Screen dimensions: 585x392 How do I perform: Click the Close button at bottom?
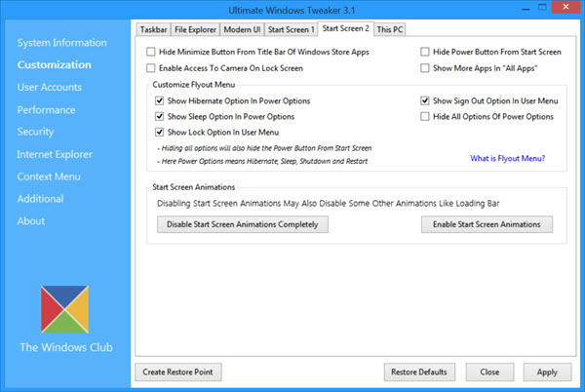pyautogui.click(x=489, y=372)
